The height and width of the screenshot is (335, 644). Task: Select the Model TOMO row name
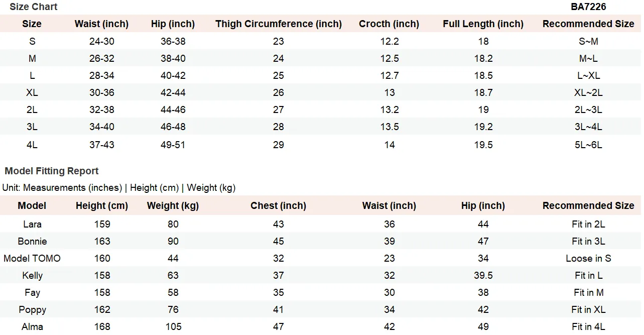tap(32, 258)
